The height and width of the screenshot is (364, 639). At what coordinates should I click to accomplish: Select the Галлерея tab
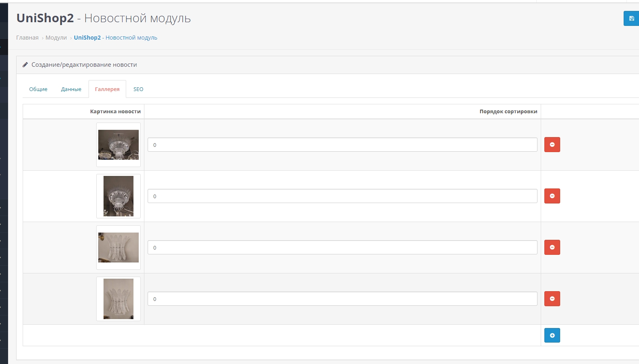coord(107,89)
